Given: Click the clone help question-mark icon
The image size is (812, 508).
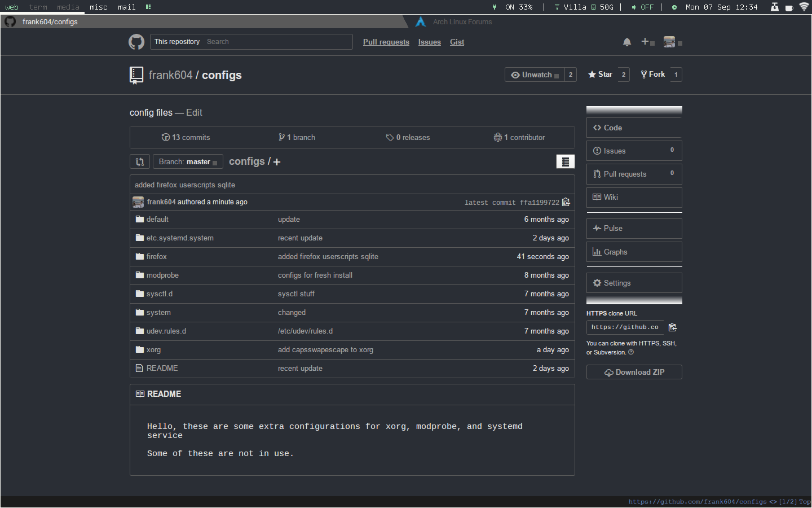Looking at the screenshot, I should click(x=631, y=352).
